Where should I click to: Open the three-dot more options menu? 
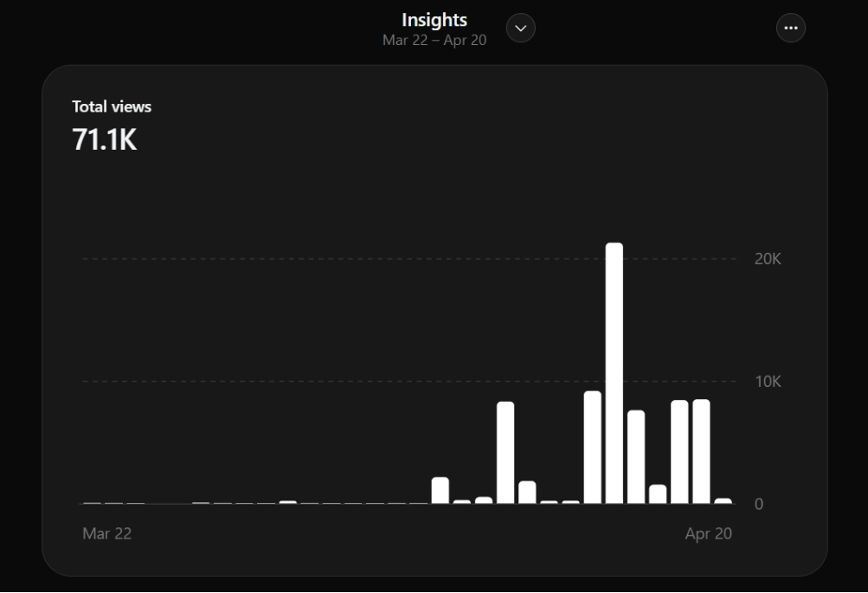point(790,28)
